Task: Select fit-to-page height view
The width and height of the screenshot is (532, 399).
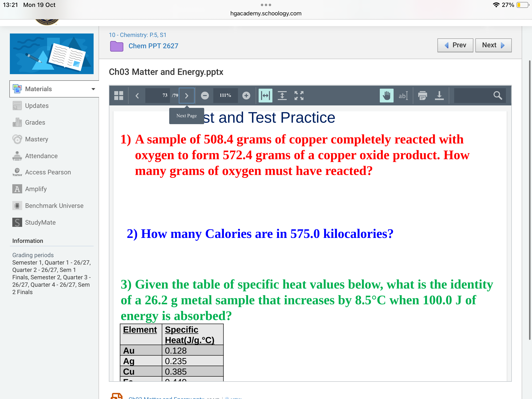Action: click(282, 96)
